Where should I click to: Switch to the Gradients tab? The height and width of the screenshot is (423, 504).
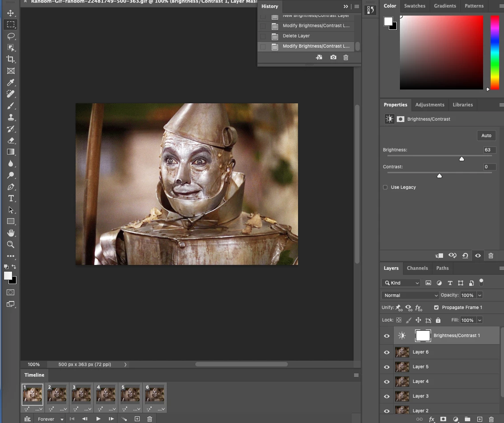[445, 6]
